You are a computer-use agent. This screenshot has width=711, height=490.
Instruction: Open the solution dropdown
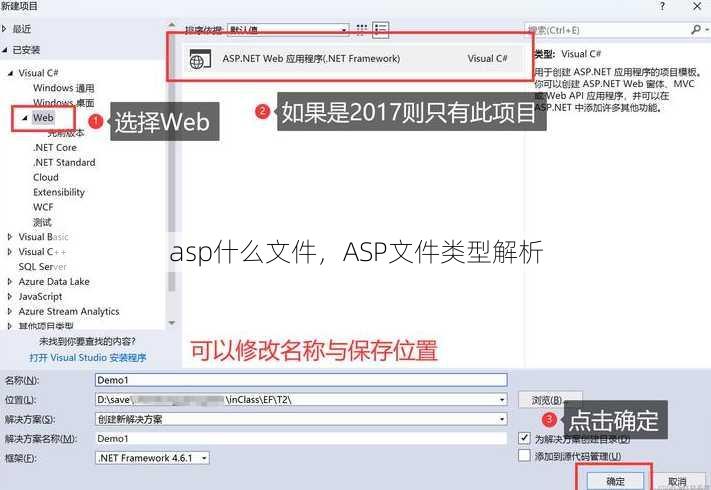(x=502, y=419)
